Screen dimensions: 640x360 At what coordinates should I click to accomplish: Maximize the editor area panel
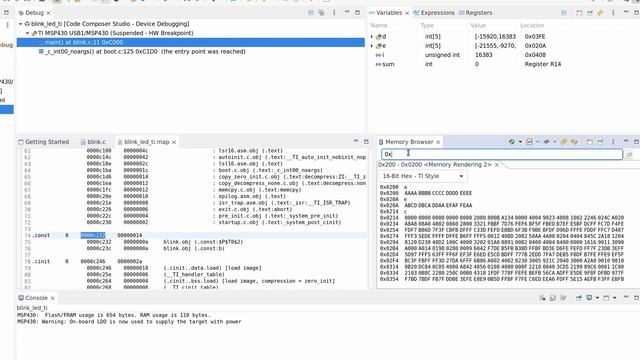[x=366, y=142]
